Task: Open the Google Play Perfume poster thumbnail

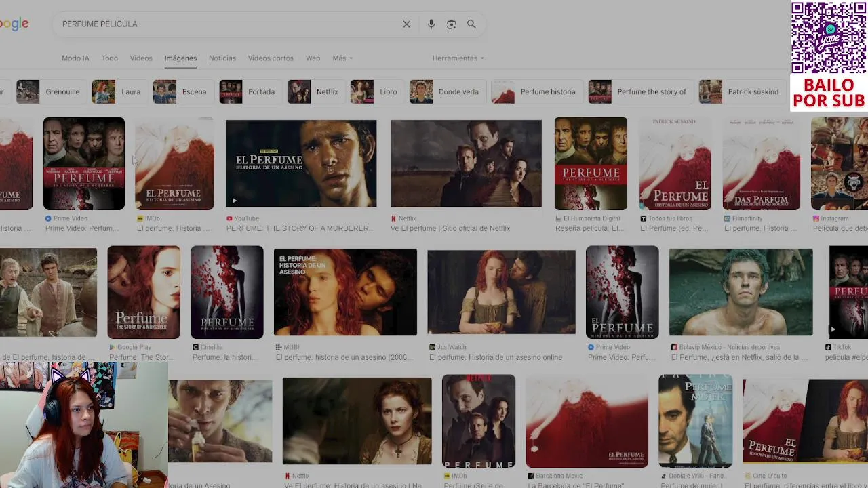Action: tap(144, 292)
